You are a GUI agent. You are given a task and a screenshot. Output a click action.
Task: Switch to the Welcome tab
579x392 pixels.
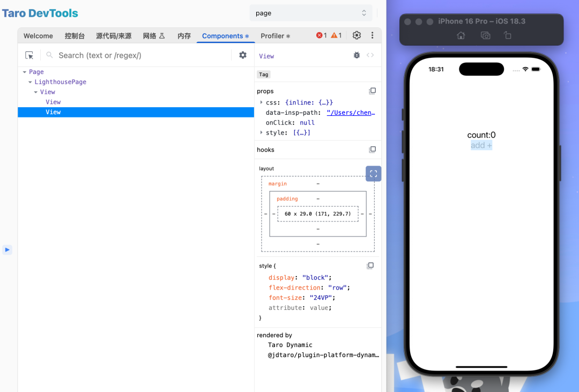pos(38,36)
